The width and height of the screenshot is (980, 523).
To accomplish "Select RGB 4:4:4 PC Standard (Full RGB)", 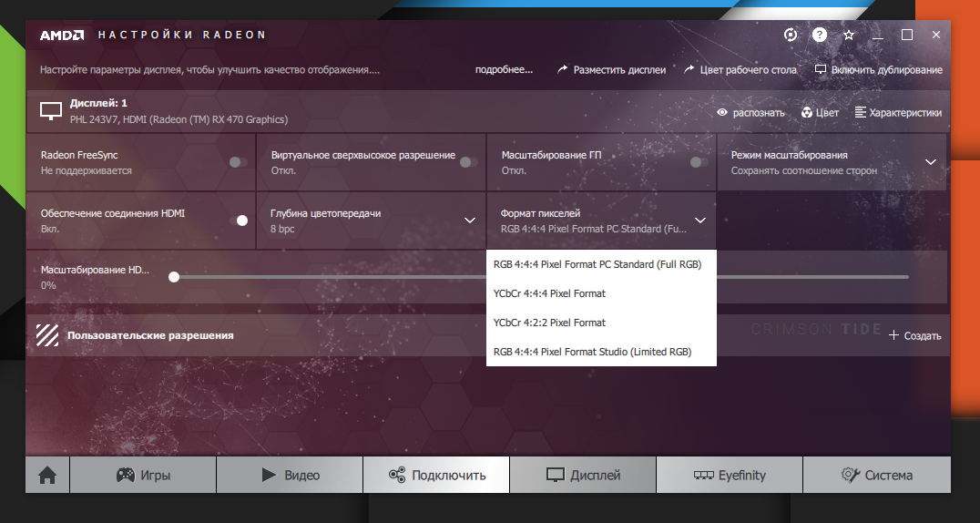I will (x=601, y=264).
